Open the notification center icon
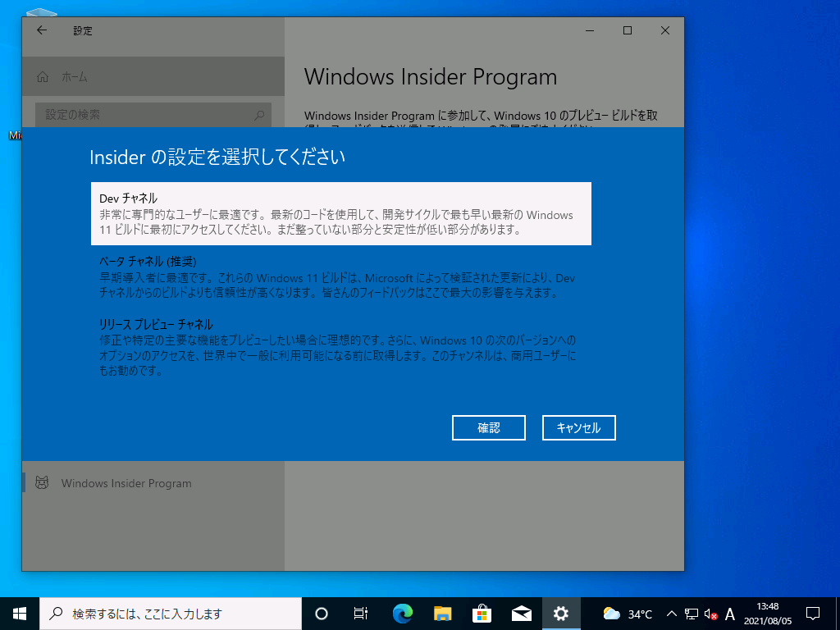This screenshot has height=630, width=840. pos(813,614)
